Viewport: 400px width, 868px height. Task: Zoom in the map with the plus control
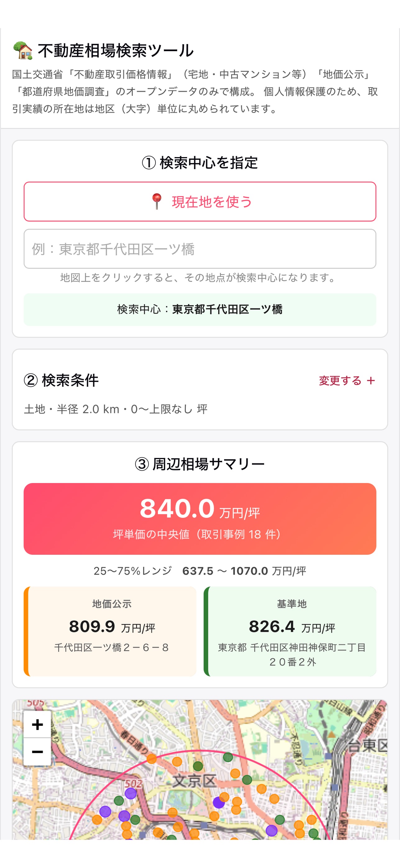point(37,724)
